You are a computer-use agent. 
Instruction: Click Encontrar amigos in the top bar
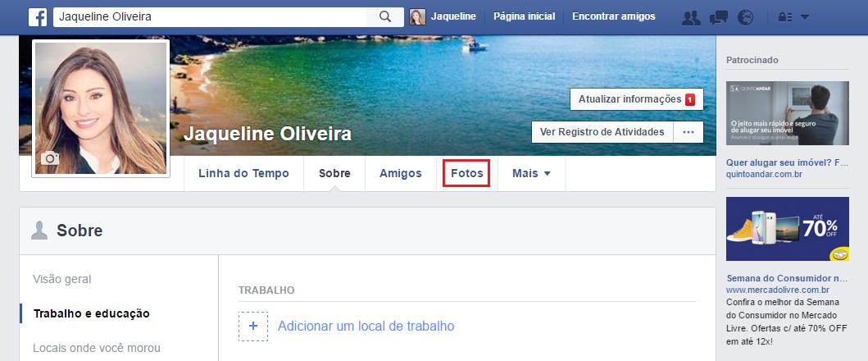(x=613, y=16)
